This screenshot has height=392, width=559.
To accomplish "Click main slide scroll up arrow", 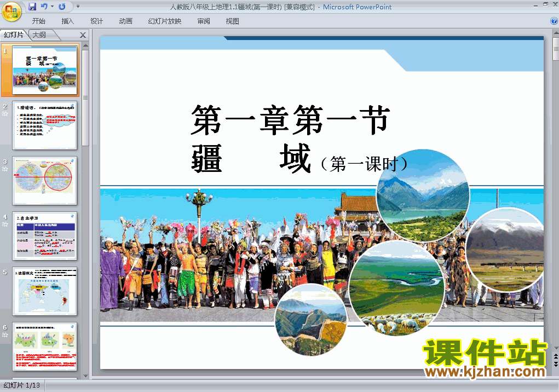I will point(556,33).
